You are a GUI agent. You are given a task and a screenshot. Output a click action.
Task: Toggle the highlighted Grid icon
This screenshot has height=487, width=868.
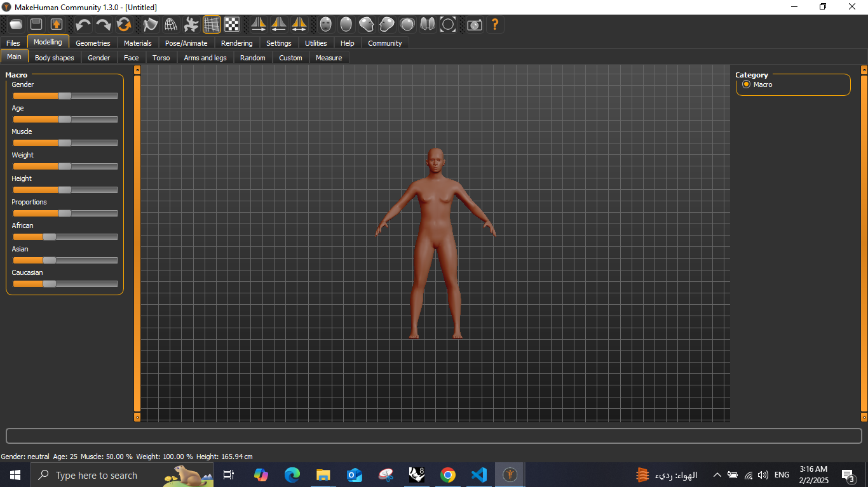[x=212, y=25]
